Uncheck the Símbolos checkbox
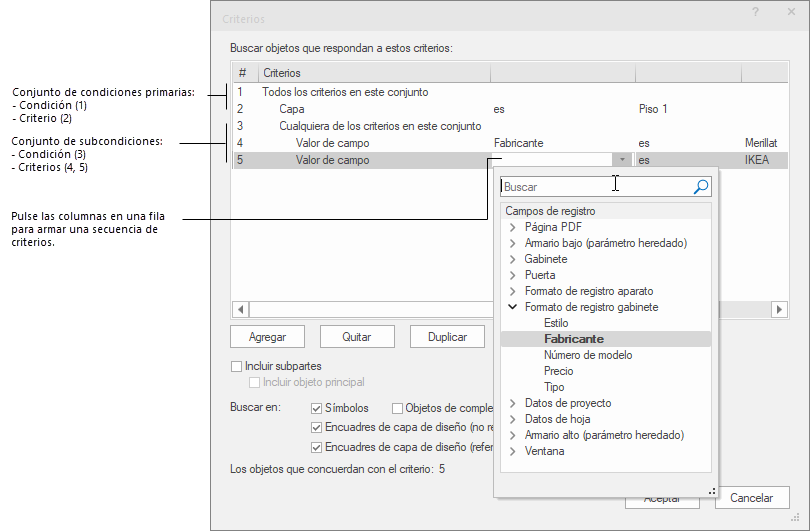Screen dimensions: 810x531 click(x=317, y=408)
